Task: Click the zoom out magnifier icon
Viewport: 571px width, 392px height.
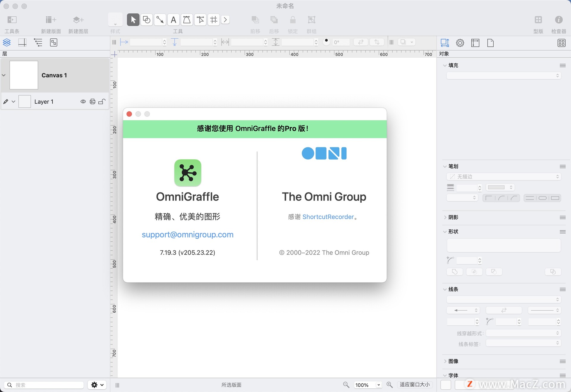Action: click(x=346, y=385)
